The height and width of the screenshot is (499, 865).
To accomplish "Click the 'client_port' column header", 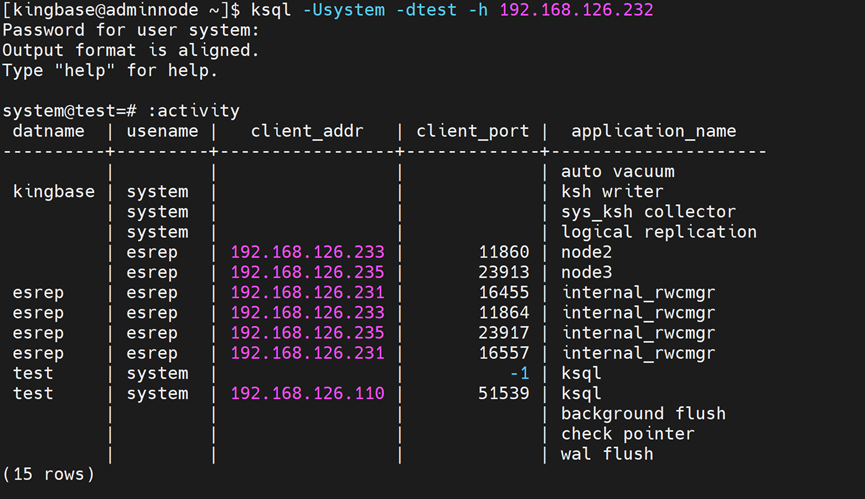I will 473,131.
